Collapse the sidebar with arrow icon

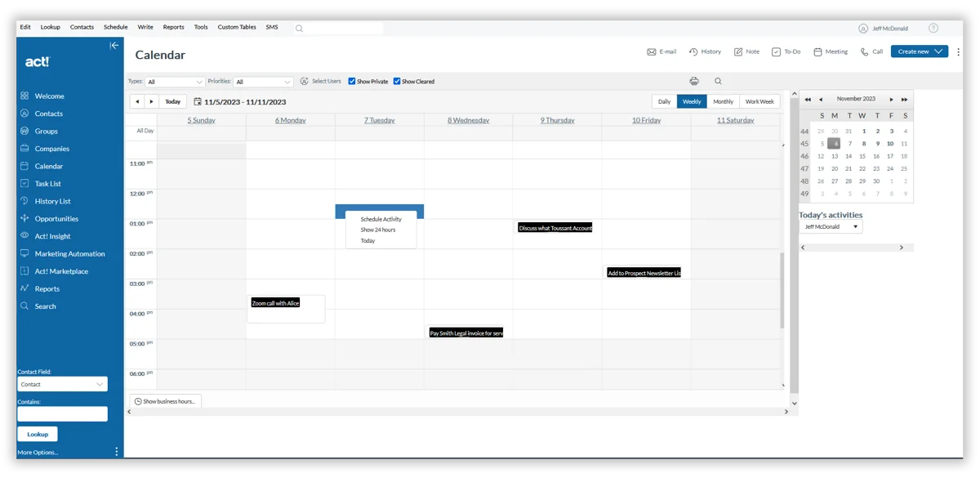[114, 46]
